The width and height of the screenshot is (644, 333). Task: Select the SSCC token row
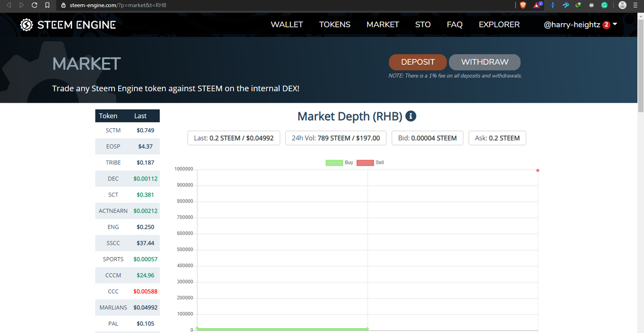pos(127,243)
